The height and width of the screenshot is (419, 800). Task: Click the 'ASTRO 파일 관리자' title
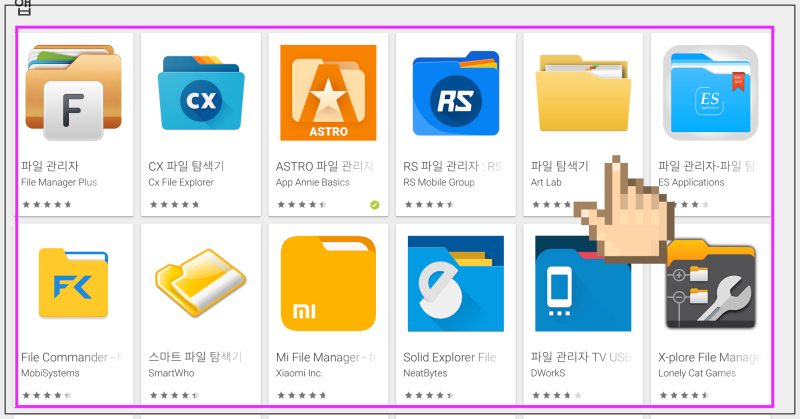coord(325,166)
